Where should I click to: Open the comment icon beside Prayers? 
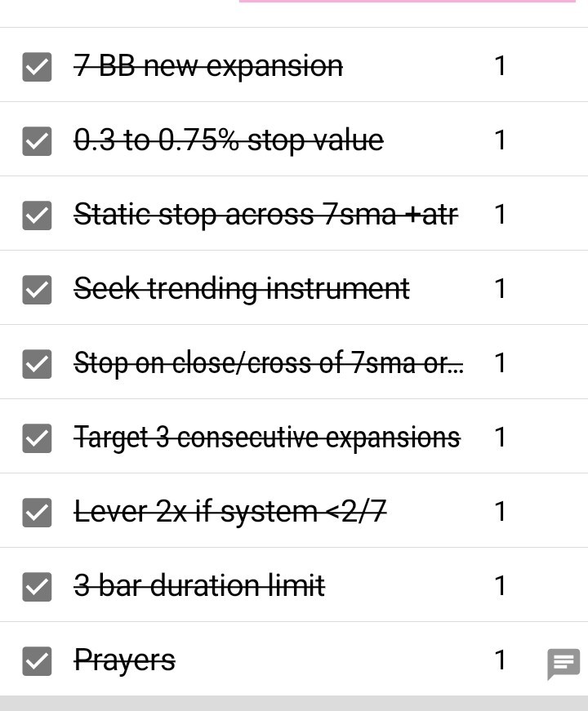[563, 664]
